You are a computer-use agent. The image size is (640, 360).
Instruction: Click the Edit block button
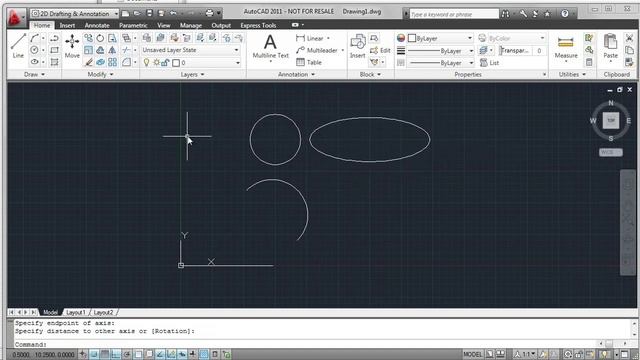(380, 50)
